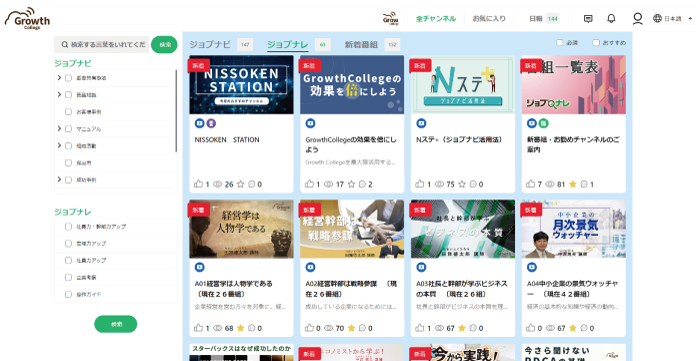
Task: Tick the 社員力アップ checkbox
Action: 68,260
